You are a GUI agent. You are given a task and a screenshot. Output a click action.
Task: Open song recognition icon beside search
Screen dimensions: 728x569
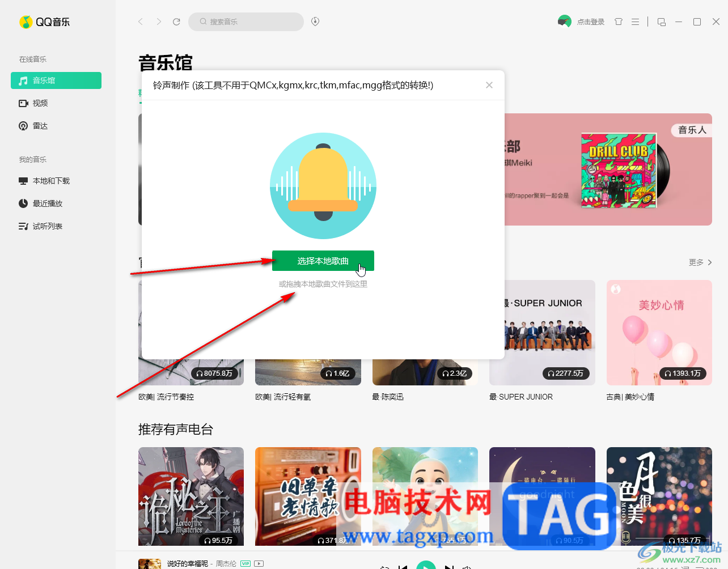(315, 22)
